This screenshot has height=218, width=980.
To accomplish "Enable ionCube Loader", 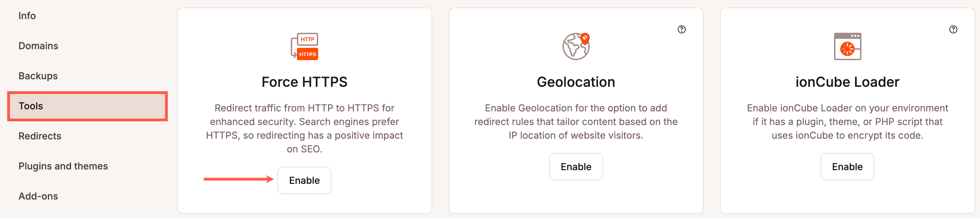I will point(847,167).
